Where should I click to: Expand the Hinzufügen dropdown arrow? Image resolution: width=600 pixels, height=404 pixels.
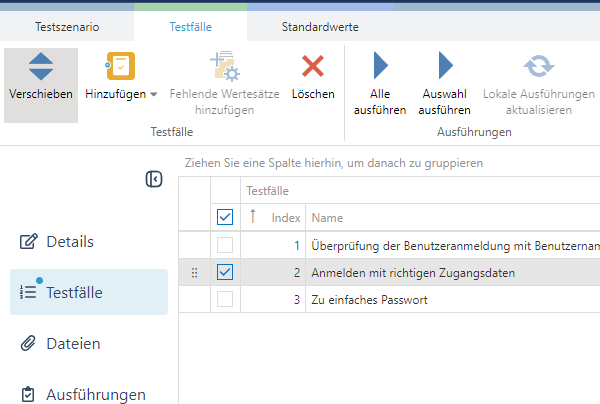pyautogui.click(x=154, y=95)
